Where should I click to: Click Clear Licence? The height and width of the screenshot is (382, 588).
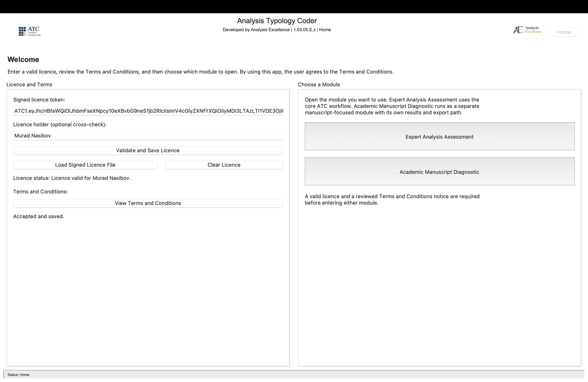click(x=224, y=165)
